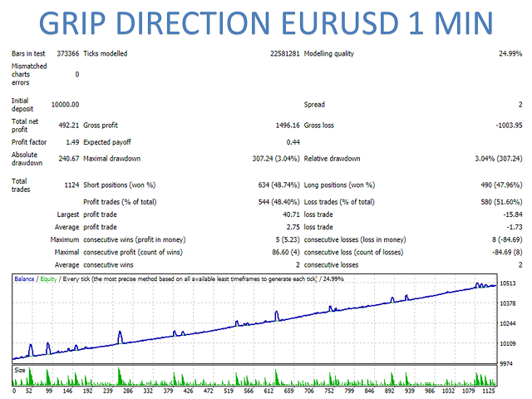The width and height of the screenshot is (532, 399).
Task: Click the Equity legend label in chart
Action: [x=48, y=279]
